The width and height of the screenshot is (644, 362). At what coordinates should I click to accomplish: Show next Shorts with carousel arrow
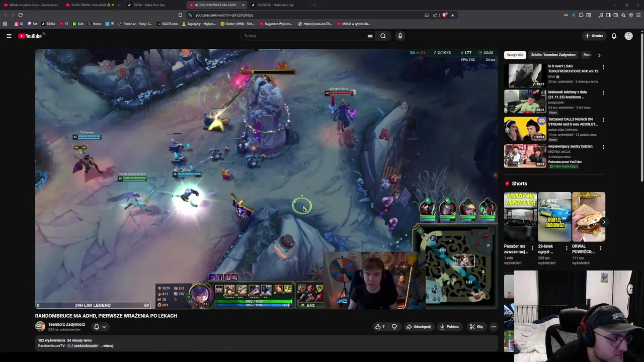click(x=604, y=222)
